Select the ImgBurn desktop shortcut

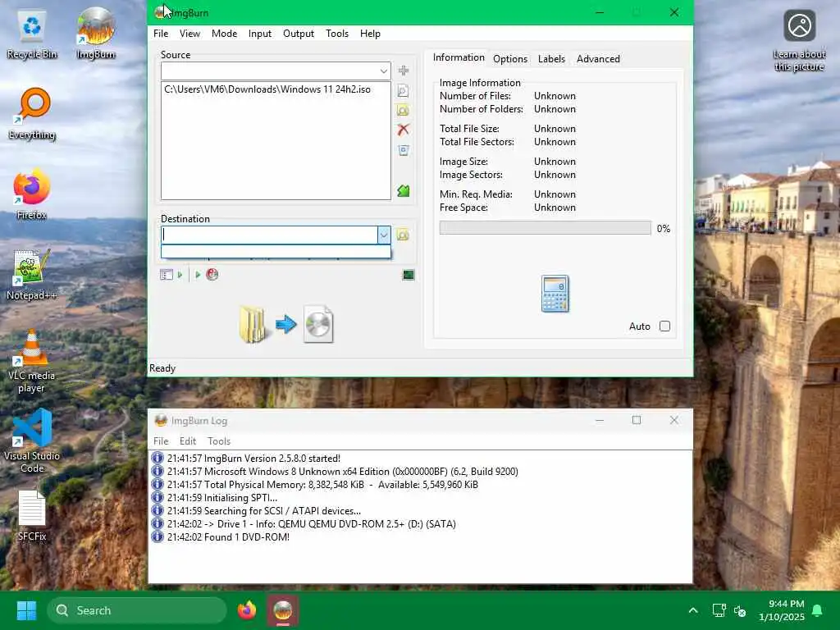[x=96, y=33]
